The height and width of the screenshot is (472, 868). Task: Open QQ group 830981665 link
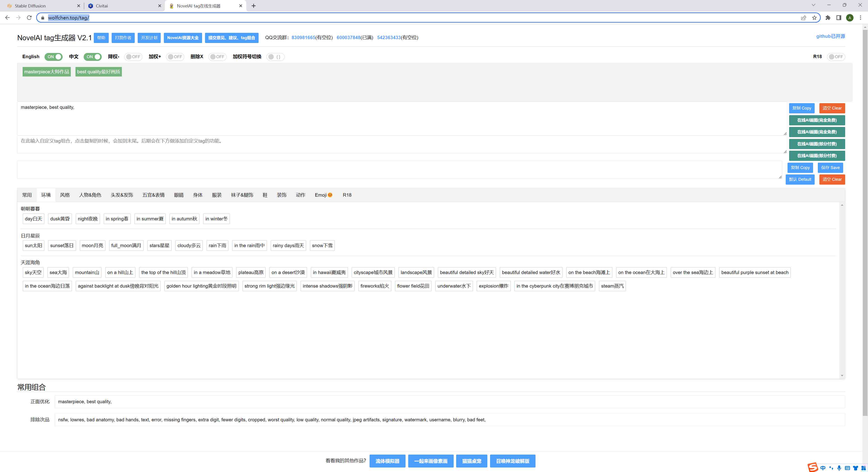click(x=303, y=38)
